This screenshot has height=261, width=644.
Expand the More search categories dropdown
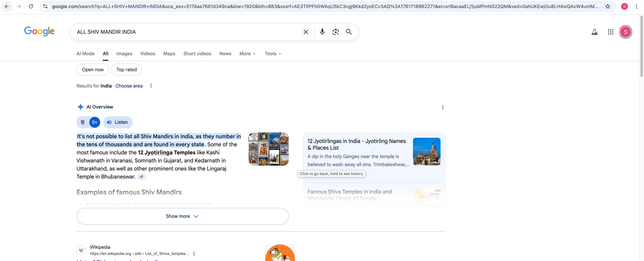[x=247, y=54]
